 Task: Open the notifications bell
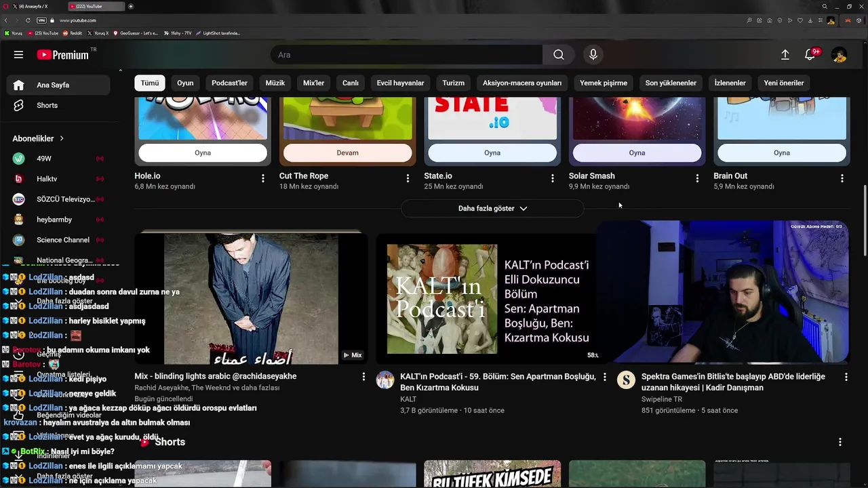tap(810, 55)
